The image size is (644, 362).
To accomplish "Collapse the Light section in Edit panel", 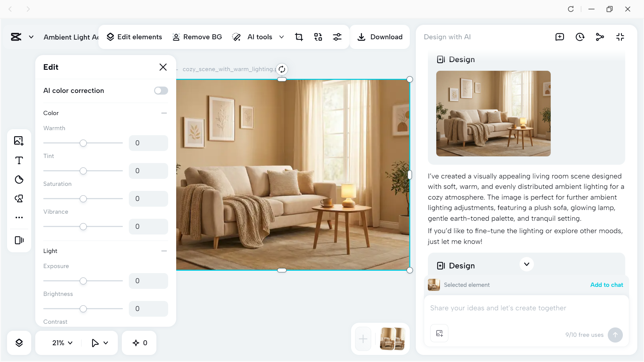I will coord(164,251).
